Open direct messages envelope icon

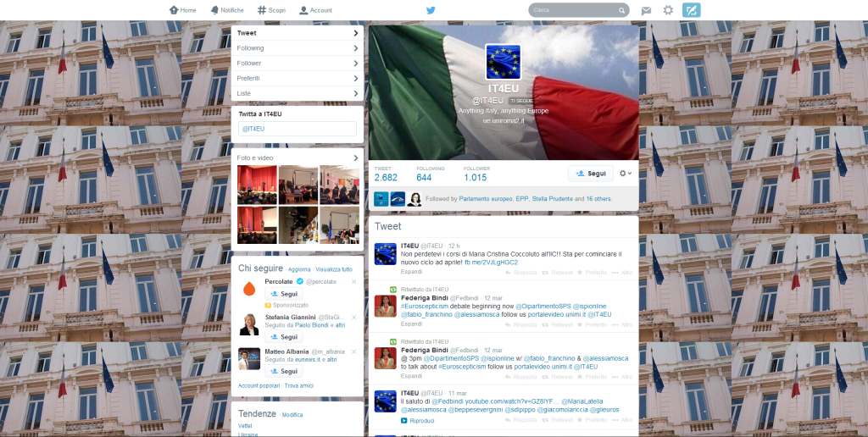[x=646, y=10]
